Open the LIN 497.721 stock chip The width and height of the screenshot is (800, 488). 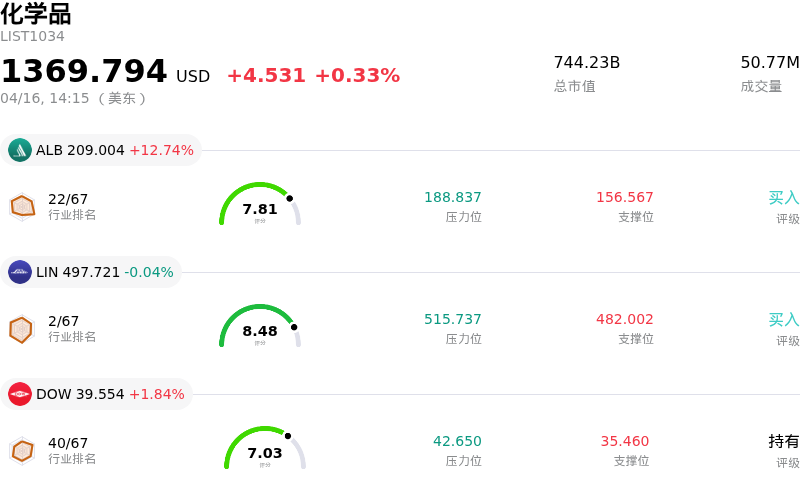[x=91, y=272]
